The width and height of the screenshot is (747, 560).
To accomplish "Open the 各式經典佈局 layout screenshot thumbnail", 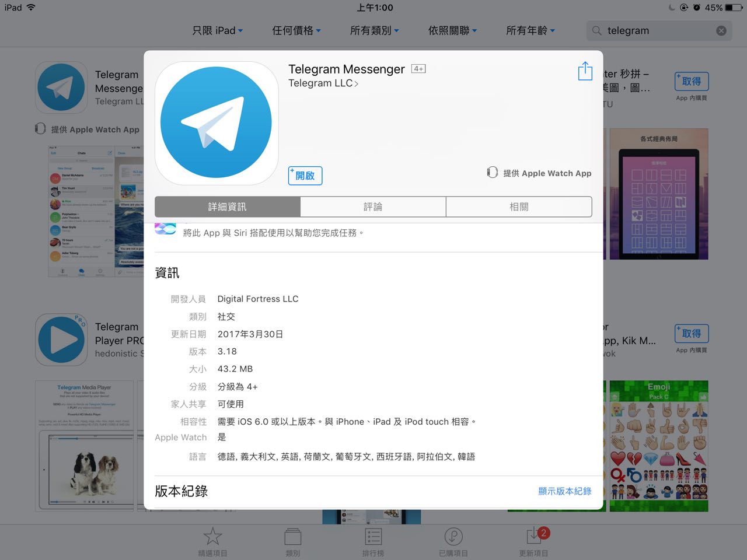I will pos(659,194).
